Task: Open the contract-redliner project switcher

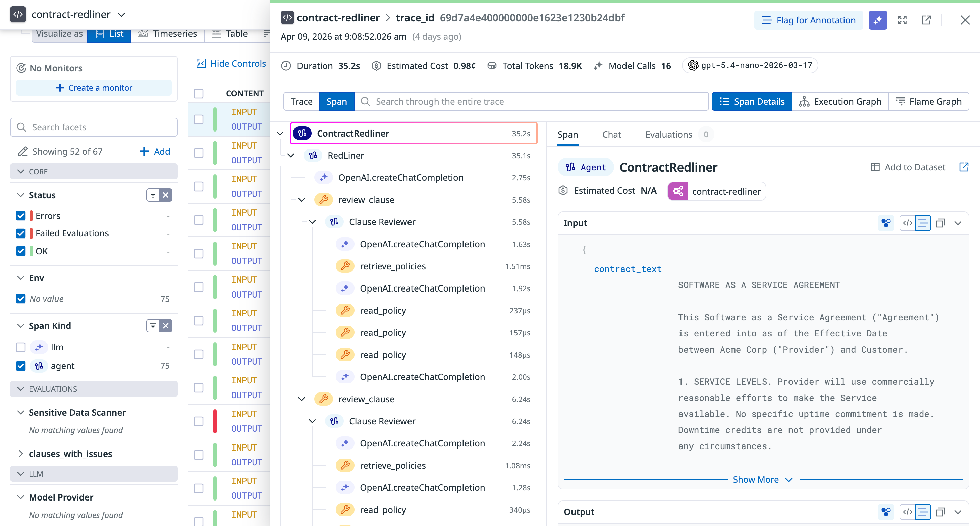Action: click(121, 14)
